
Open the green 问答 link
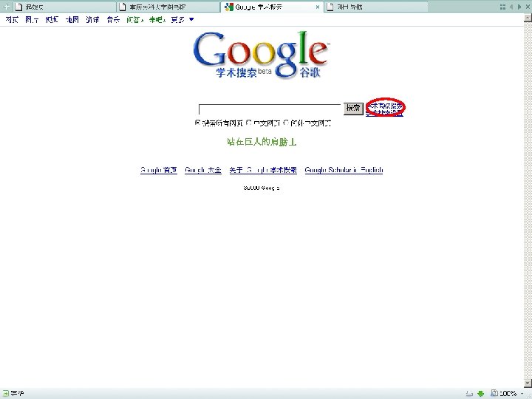134,20
